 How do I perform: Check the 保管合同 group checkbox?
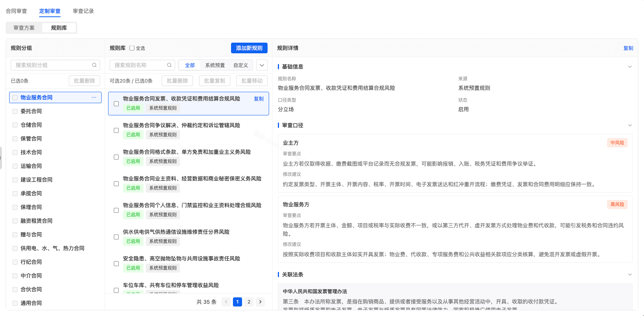pyautogui.click(x=15, y=139)
